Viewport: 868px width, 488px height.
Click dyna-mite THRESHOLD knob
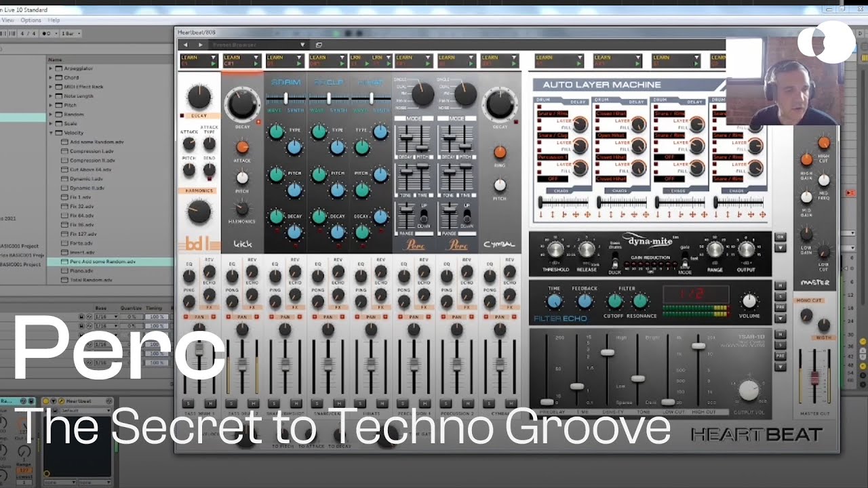[x=555, y=249]
